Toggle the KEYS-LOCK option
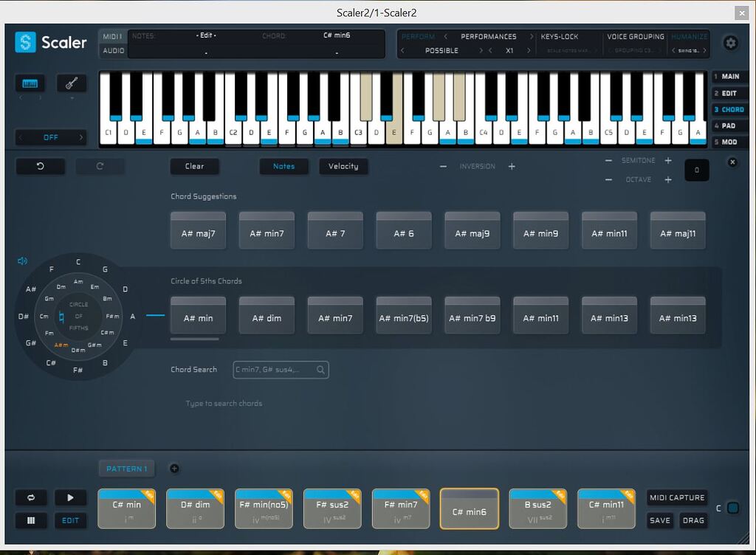Viewport: 756px width, 555px height. pos(561,36)
